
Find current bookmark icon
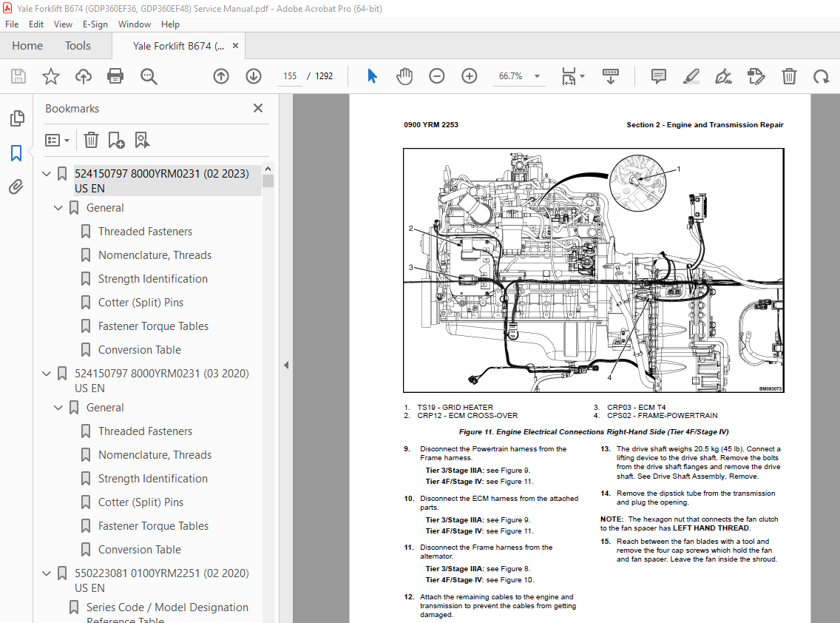pos(142,140)
